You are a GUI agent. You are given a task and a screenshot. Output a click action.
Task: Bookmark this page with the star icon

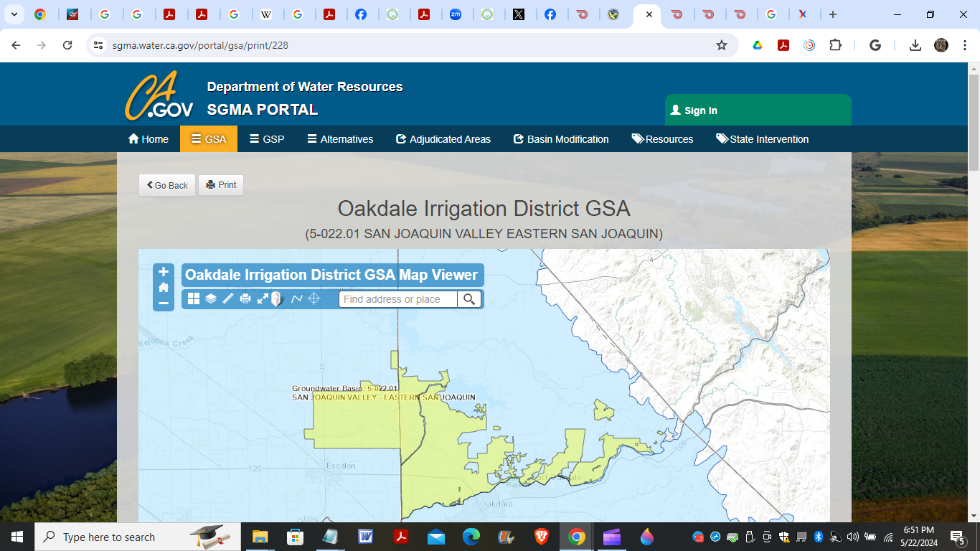click(722, 45)
